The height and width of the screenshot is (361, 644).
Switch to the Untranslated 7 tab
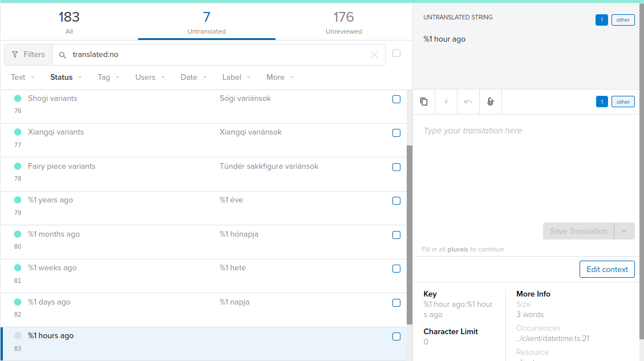point(206,22)
